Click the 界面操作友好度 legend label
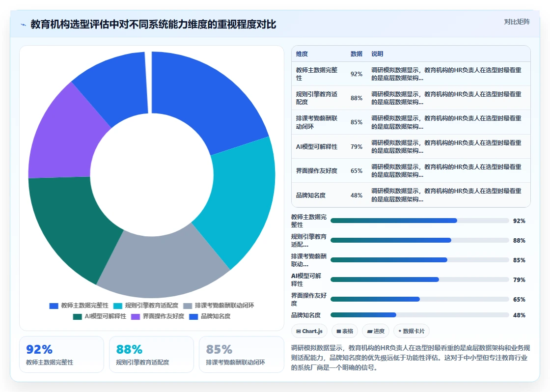Viewport: 550px width, 392px height. (x=164, y=316)
